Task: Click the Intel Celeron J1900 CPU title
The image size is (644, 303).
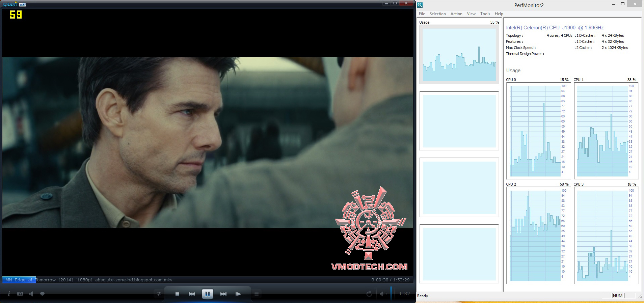Action: [555, 28]
